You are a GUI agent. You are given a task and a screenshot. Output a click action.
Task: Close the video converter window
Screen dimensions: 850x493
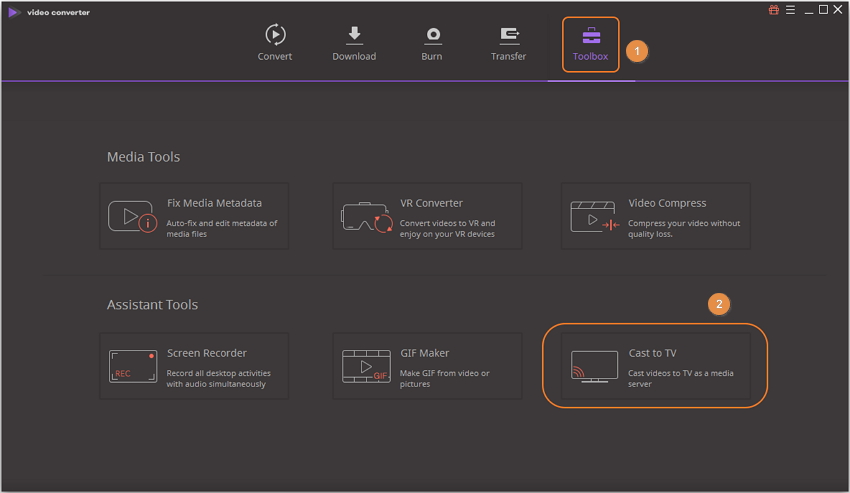(838, 10)
